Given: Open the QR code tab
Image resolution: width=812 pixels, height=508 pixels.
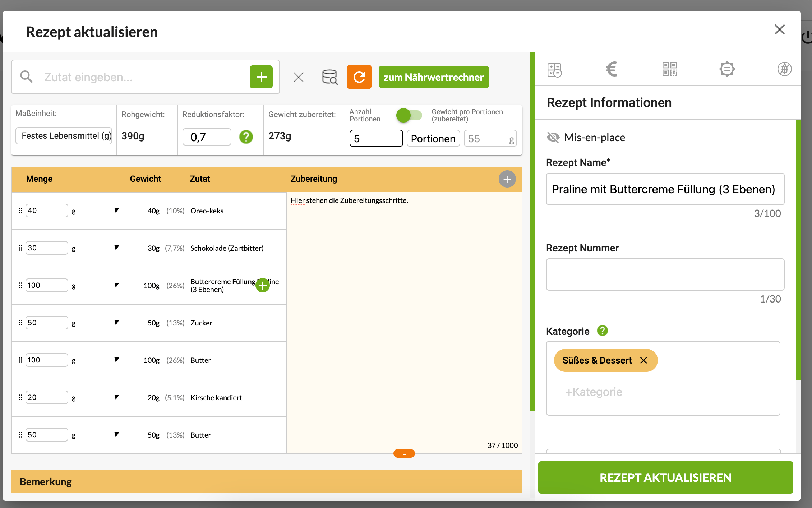Looking at the screenshot, I should (670, 69).
